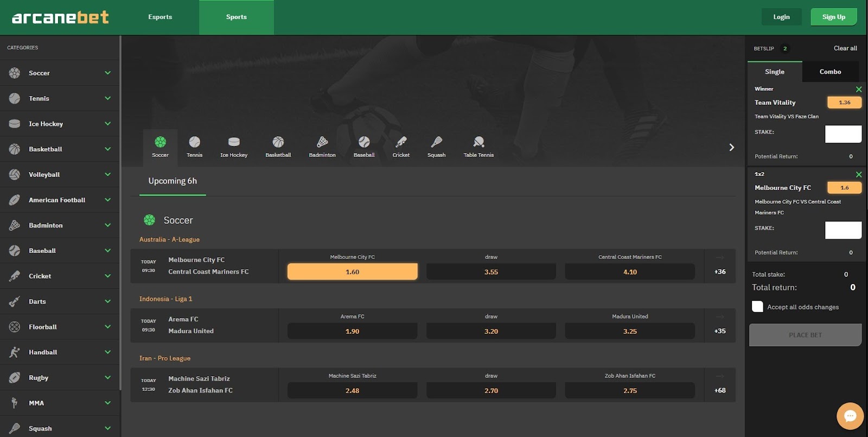Click the Basketball sidebar icon
868x437 pixels.
click(x=15, y=149)
